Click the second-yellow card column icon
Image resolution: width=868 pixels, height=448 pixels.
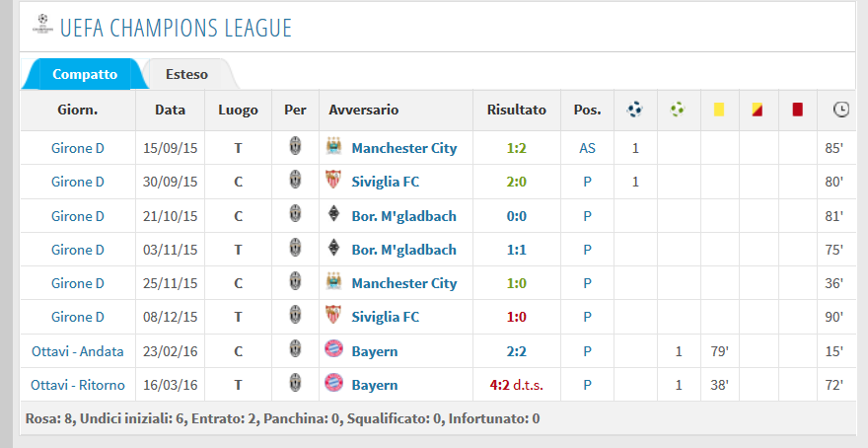(x=758, y=110)
